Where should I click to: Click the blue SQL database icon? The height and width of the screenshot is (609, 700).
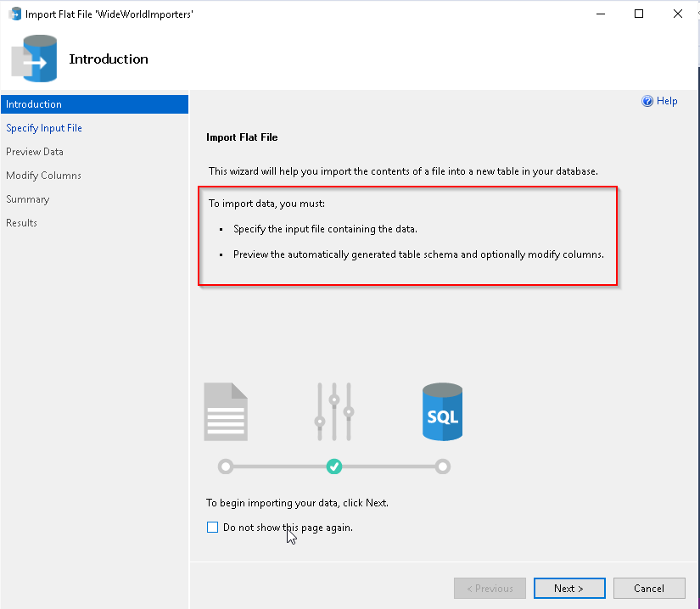coord(442,412)
